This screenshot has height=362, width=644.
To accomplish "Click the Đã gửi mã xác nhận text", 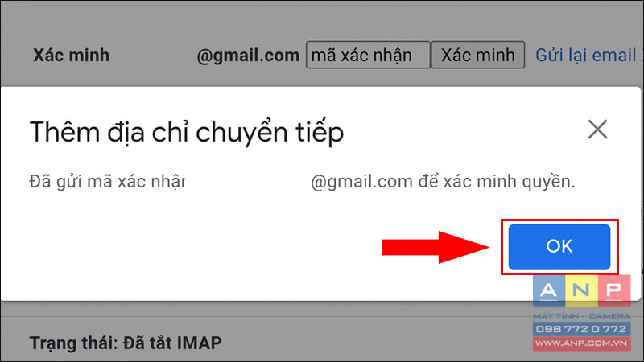I will 107,182.
